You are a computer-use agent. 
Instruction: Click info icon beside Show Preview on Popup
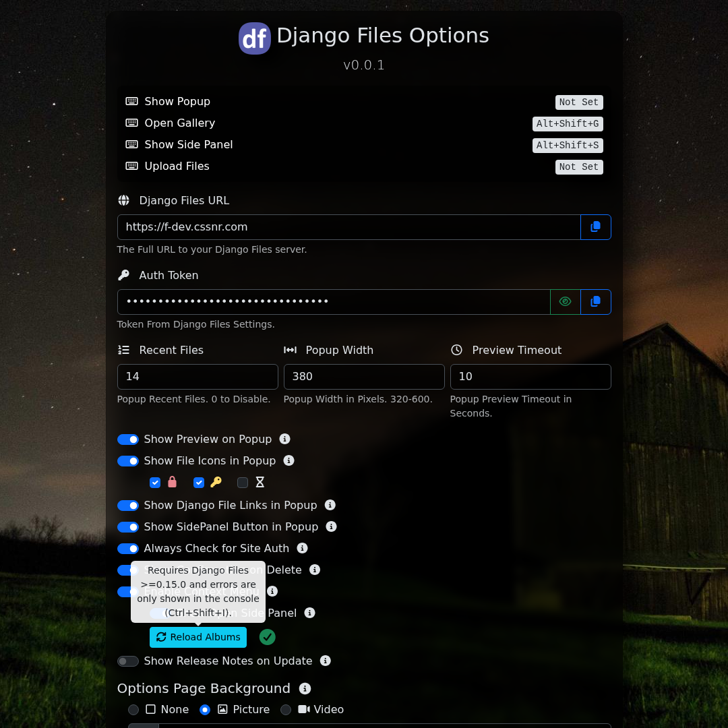tap(284, 439)
